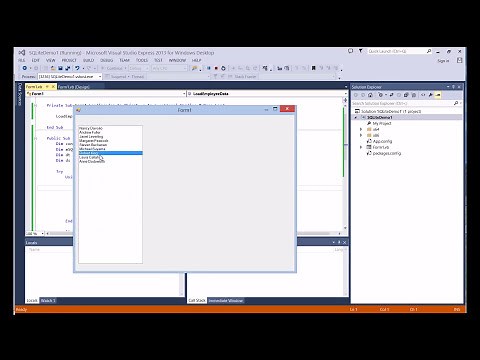Viewport: 480px width, 360px height.
Task: Click the Solution Explorer search field
Action: [403, 103]
